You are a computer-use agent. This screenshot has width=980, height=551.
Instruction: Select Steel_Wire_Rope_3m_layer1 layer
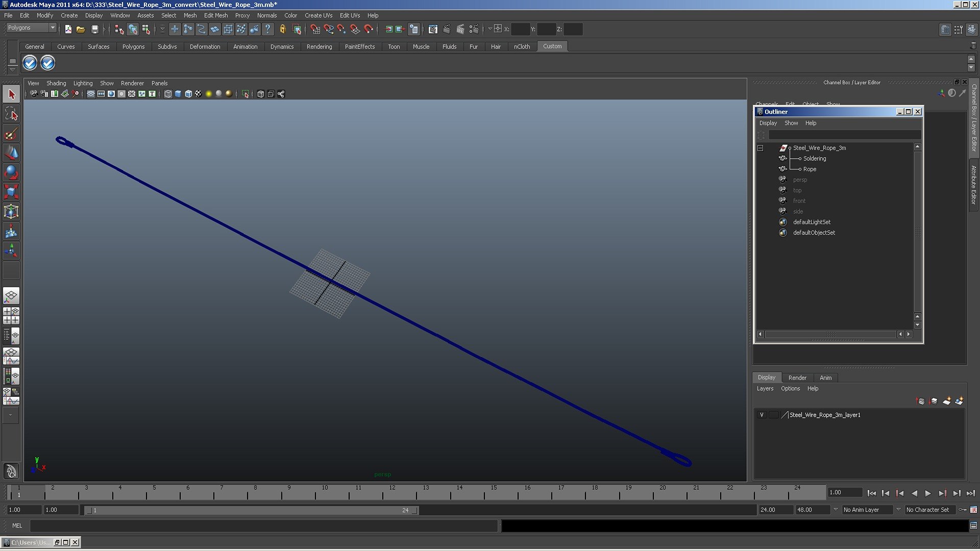[825, 415]
